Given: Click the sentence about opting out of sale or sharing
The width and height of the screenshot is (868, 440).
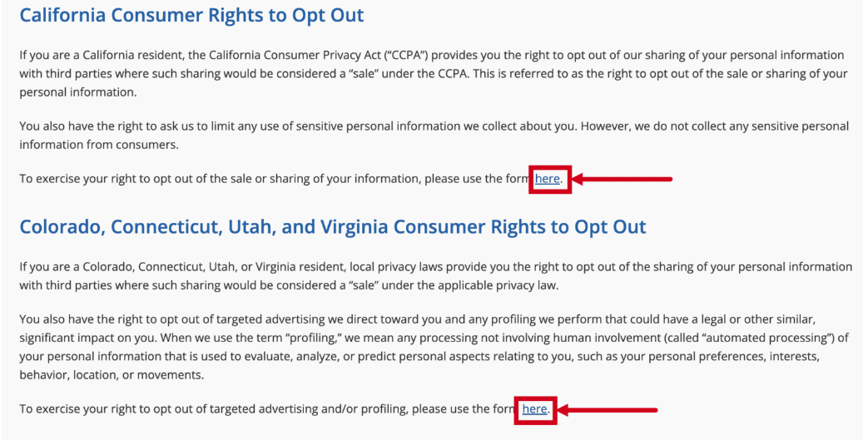Looking at the screenshot, I should (x=290, y=179).
